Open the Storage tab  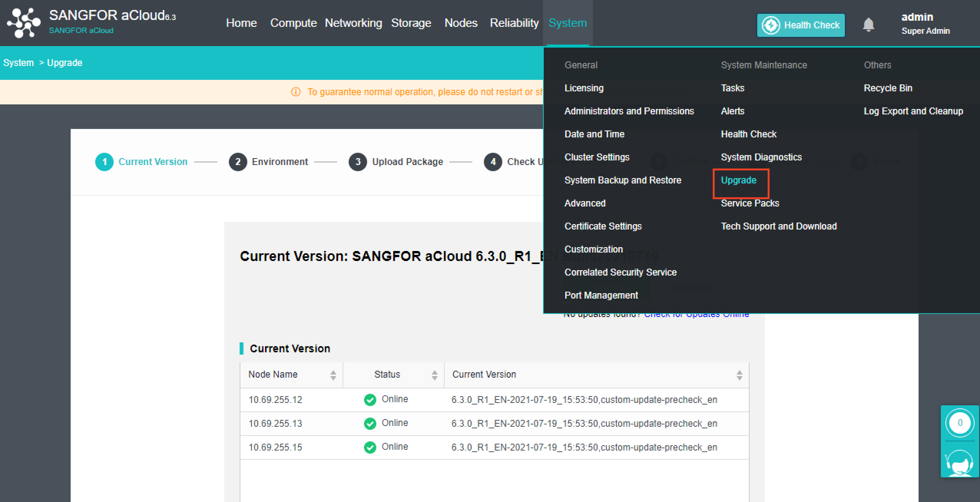pyautogui.click(x=411, y=23)
